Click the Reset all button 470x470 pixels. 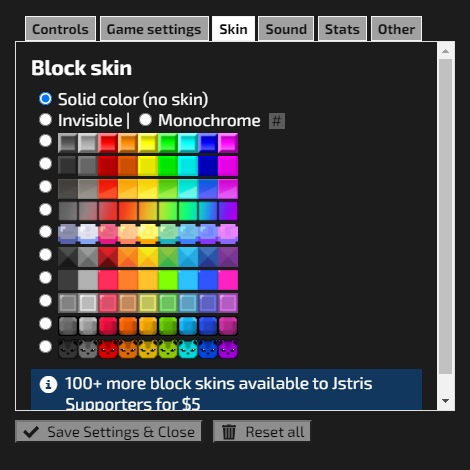pyautogui.click(x=262, y=432)
